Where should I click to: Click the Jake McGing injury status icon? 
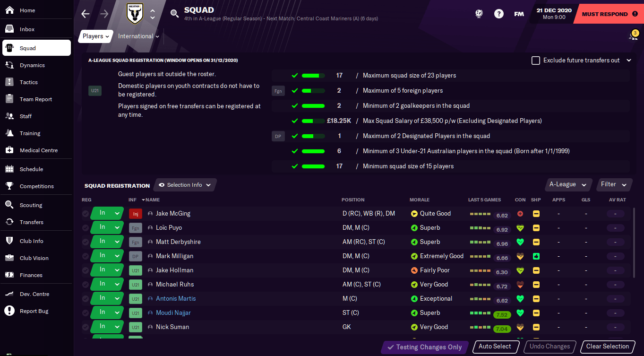tap(136, 214)
